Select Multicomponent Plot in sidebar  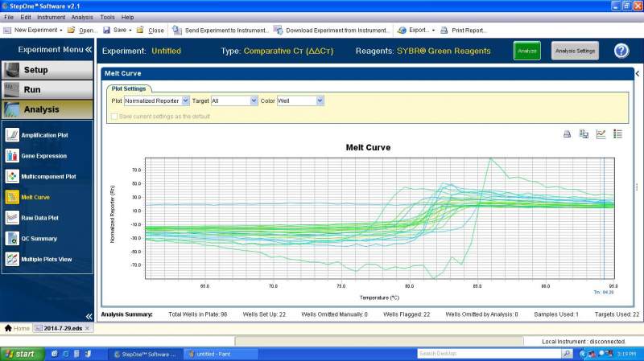coord(47,176)
